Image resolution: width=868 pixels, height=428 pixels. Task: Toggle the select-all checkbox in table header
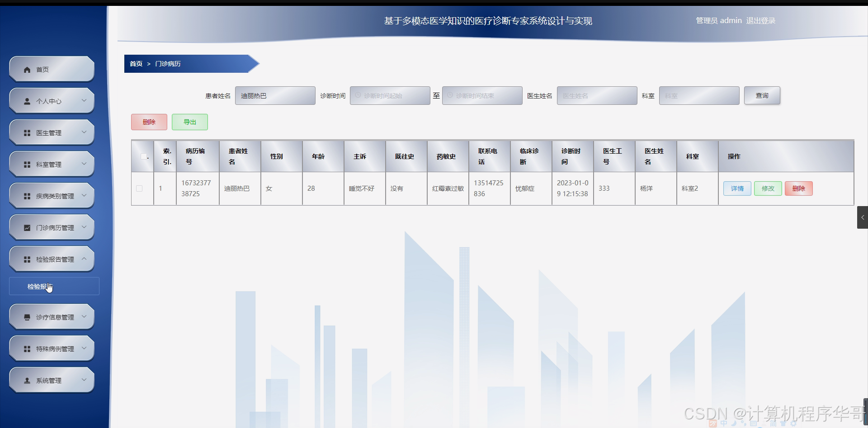click(x=144, y=156)
